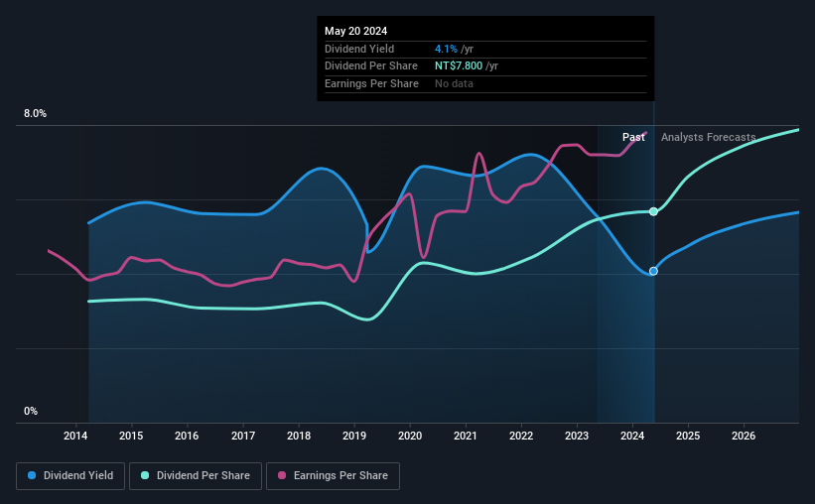Click the 2023 x-axis year label
The height and width of the screenshot is (504, 815).
tap(577, 436)
